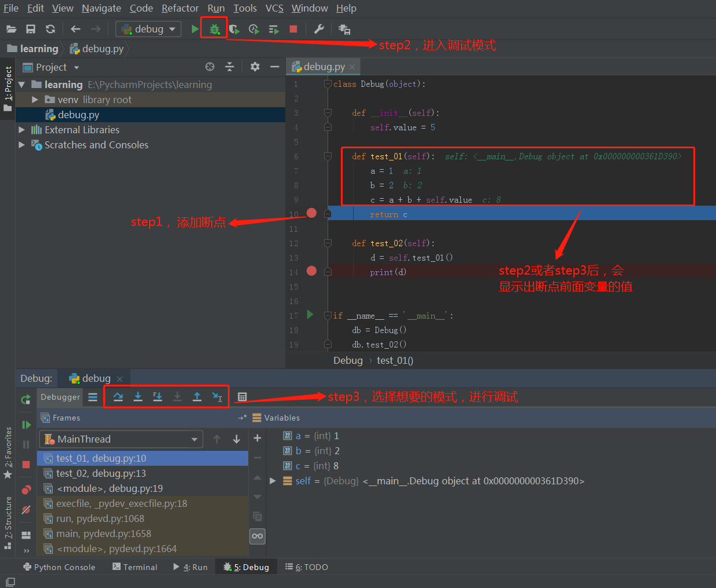Click the run gutter arrow on line 17

(x=310, y=315)
